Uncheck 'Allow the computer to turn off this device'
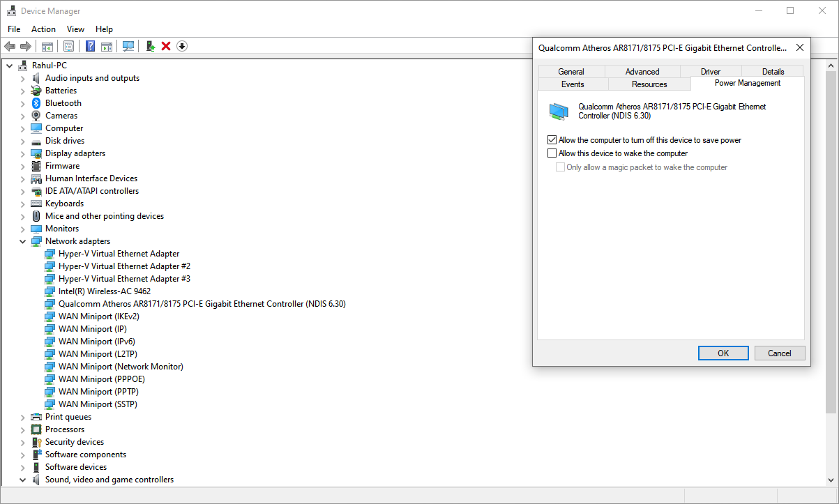This screenshot has width=839, height=504. pyautogui.click(x=552, y=139)
